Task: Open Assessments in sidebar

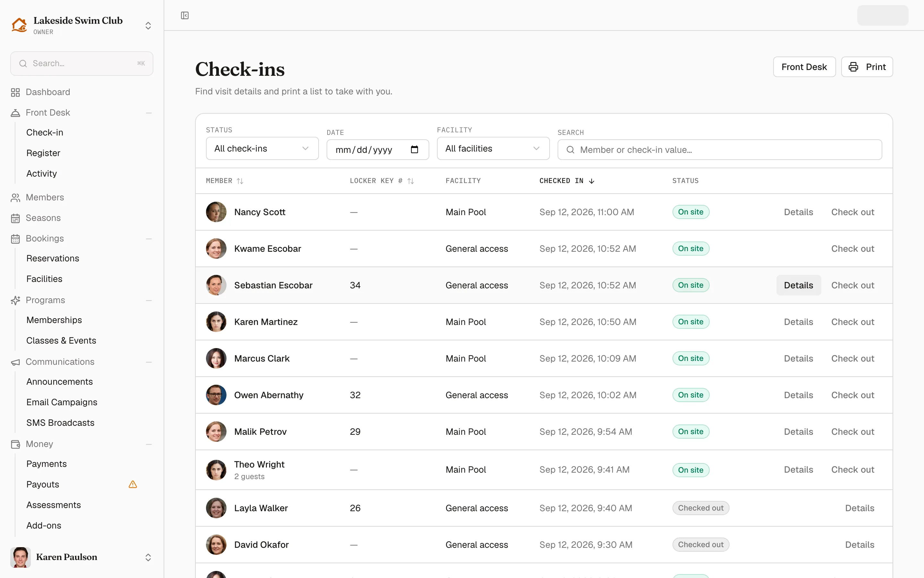Action: tap(54, 505)
